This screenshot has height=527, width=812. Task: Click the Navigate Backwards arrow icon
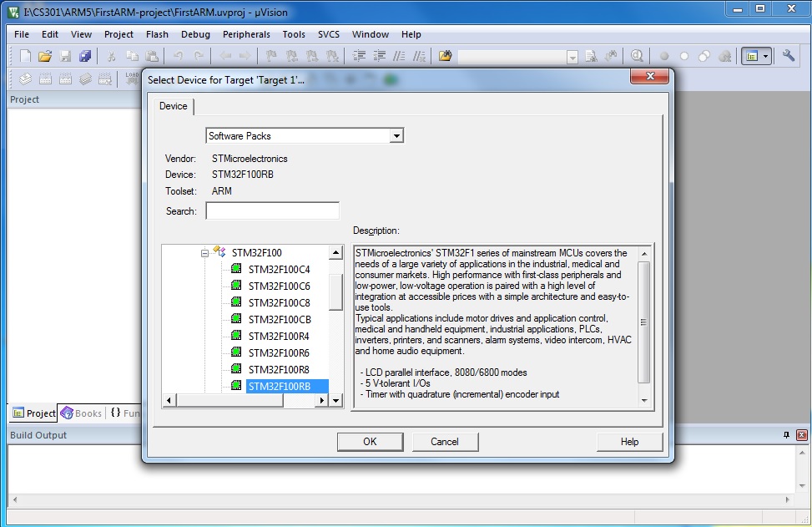pyautogui.click(x=225, y=56)
